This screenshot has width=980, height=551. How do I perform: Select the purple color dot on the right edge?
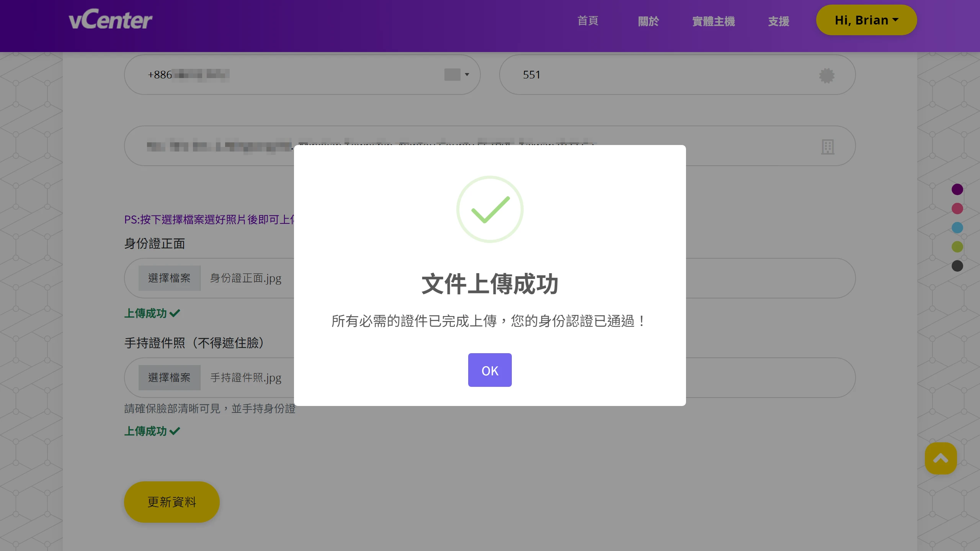pos(957,189)
